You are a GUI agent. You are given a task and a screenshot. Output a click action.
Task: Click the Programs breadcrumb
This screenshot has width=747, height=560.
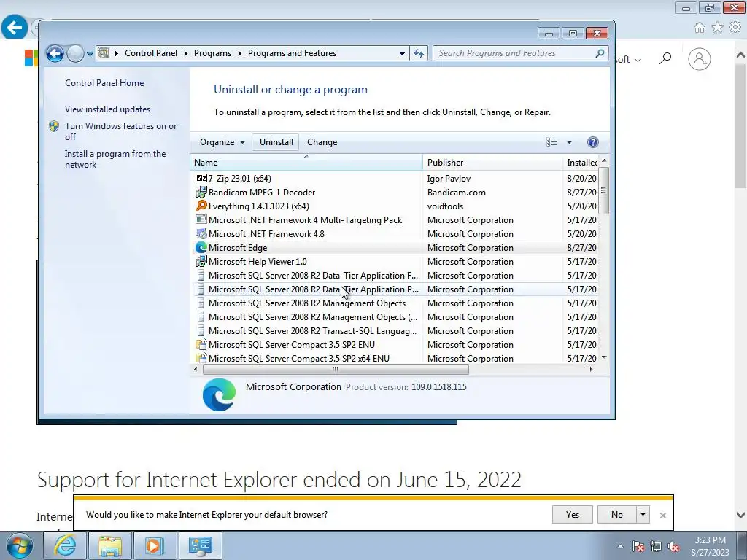tap(212, 53)
